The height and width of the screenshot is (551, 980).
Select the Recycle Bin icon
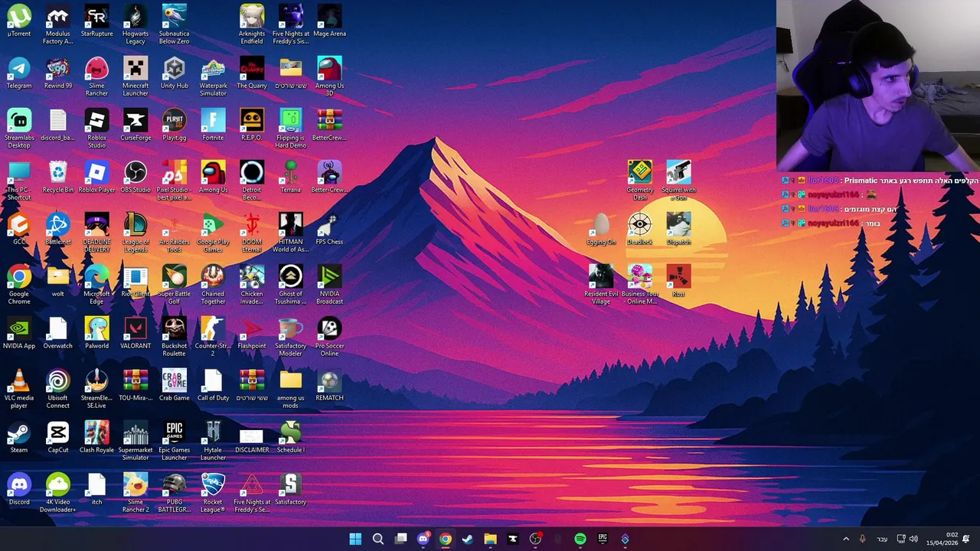coord(58,178)
